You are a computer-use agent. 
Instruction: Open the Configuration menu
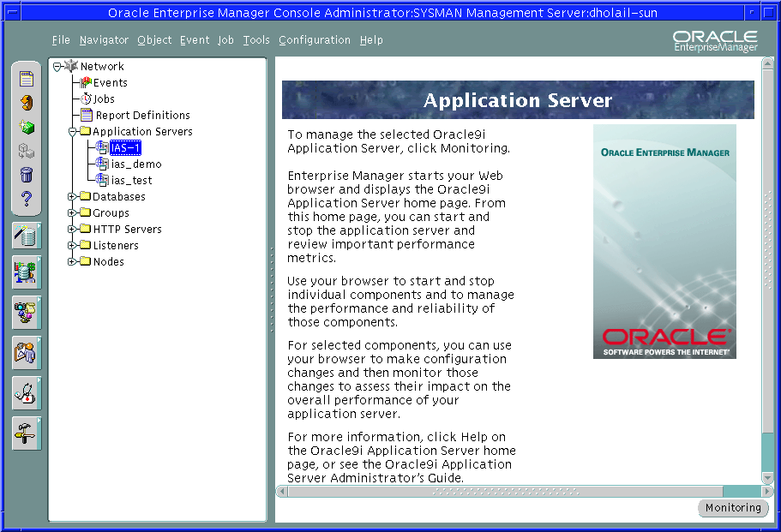[x=315, y=39]
